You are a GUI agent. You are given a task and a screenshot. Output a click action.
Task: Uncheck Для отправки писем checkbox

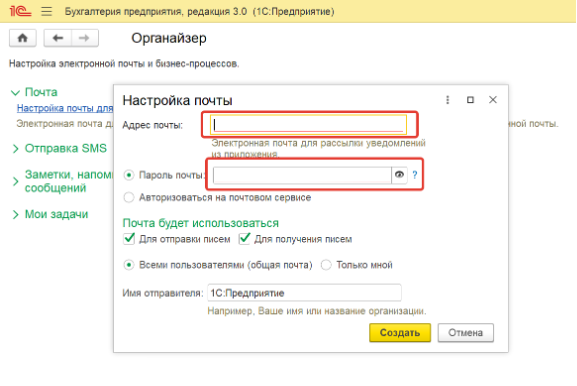(129, 239)
